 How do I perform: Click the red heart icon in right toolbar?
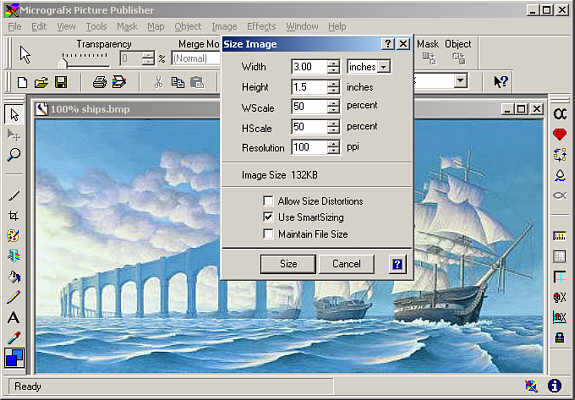(x=560, y=134)
